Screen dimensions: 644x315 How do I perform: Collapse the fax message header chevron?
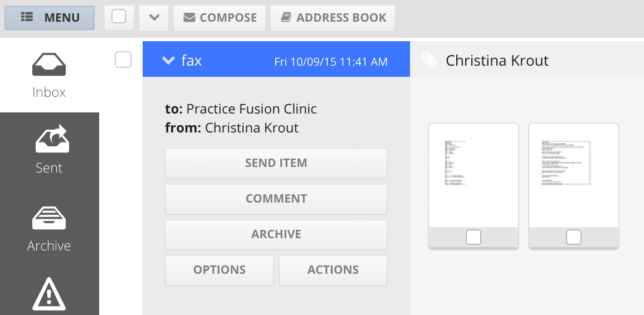[x=168, y=61]
